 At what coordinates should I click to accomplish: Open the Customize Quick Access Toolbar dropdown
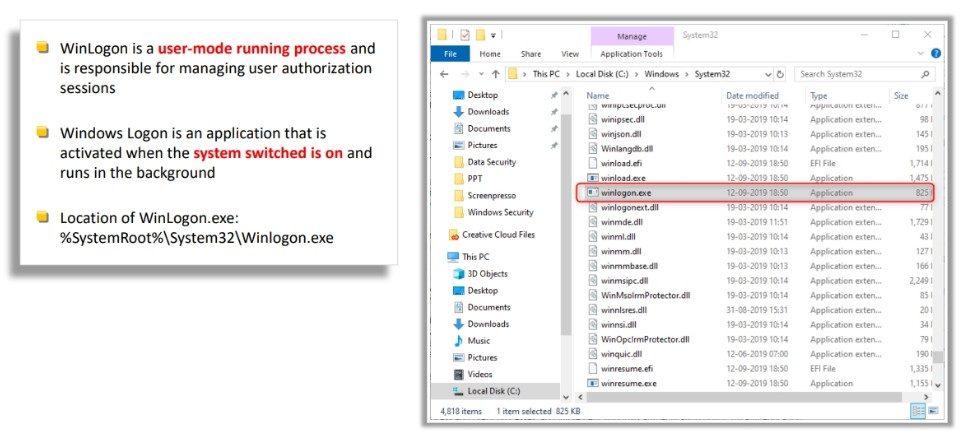(x=494, y=35)
